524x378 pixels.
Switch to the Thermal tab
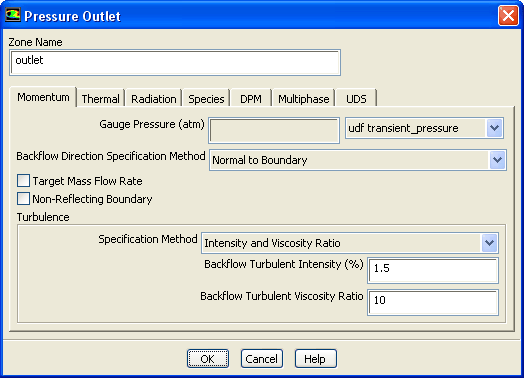click(100, 99)
